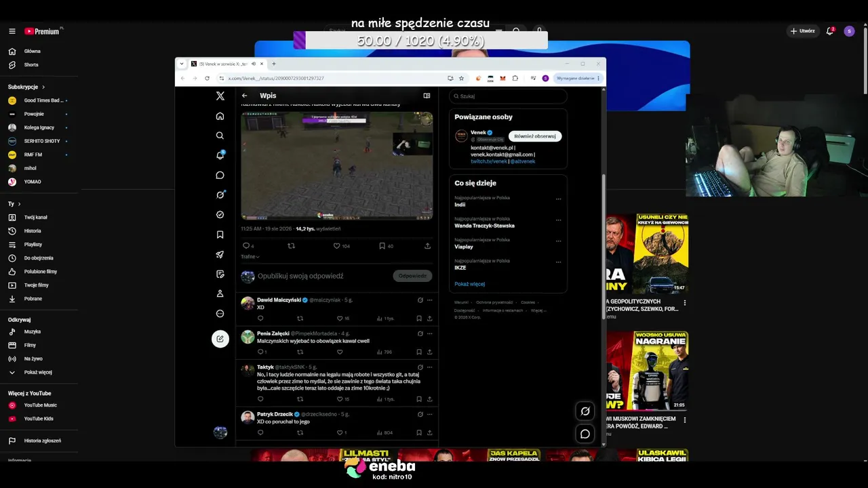The width and height of the screenshot is (868, 488).
Task: Reload the X page in Chrome
Action: click(207, 78)
